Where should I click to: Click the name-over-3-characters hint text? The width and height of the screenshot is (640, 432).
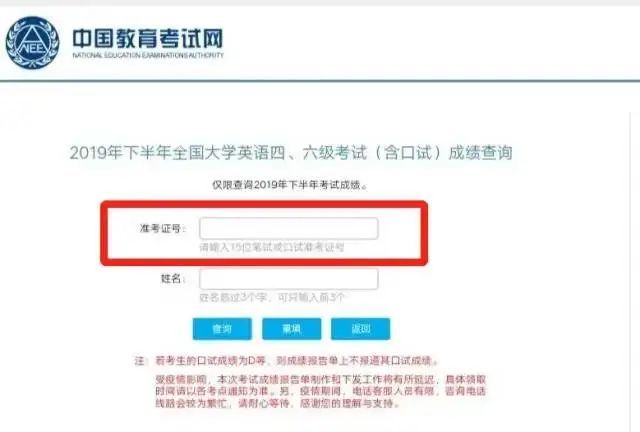pyautogui.click(x=272, y=297)
